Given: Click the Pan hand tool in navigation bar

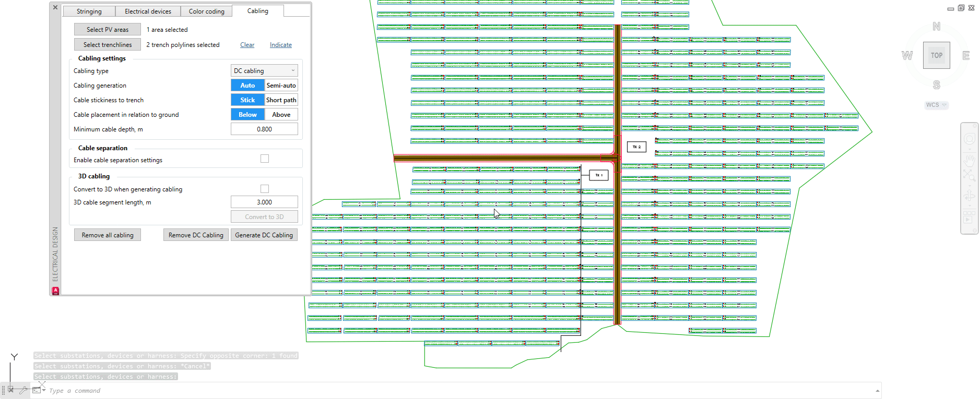Looking at the screenshot, I should [x=970, y=161].
